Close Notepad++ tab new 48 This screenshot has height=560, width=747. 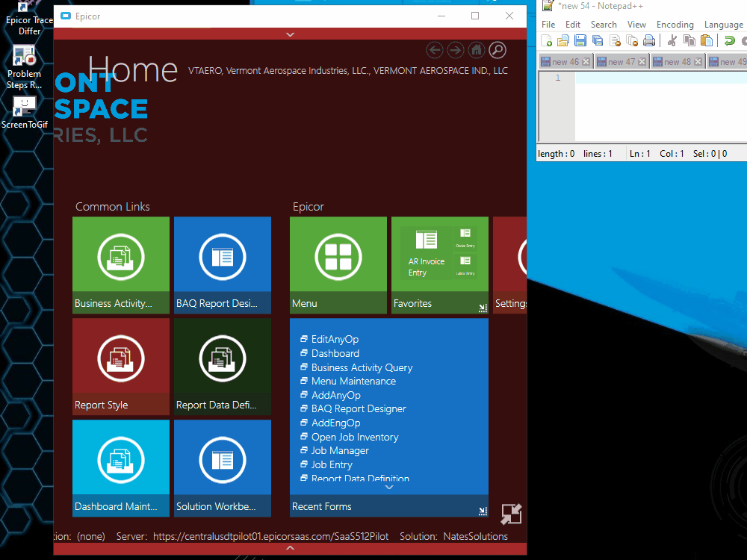click(698, 61)
